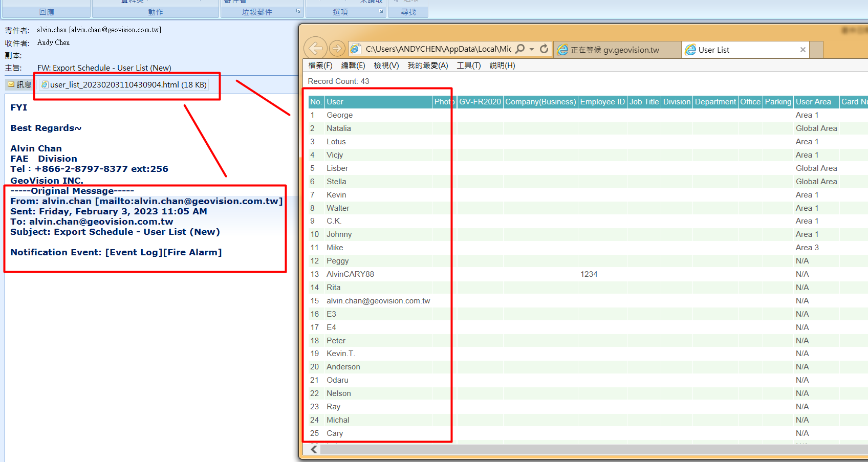Click the Parking column header
Image resolution: width=868 pixels, height=462 pixels.
pos(778,102)
